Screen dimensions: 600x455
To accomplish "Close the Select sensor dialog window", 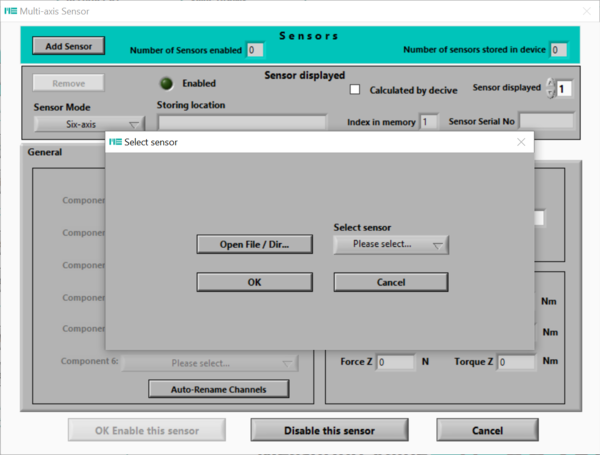I will (520, 143).
